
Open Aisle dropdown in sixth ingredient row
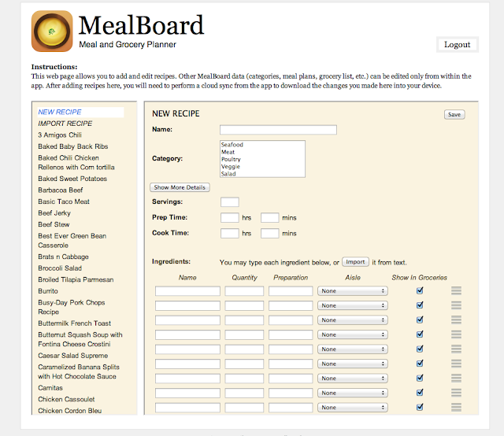click(353, 364)
